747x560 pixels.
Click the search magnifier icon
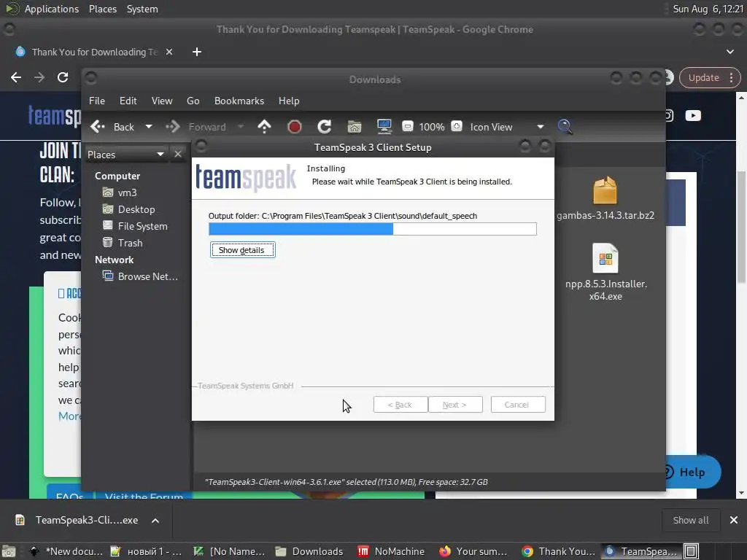coord(565,127)
